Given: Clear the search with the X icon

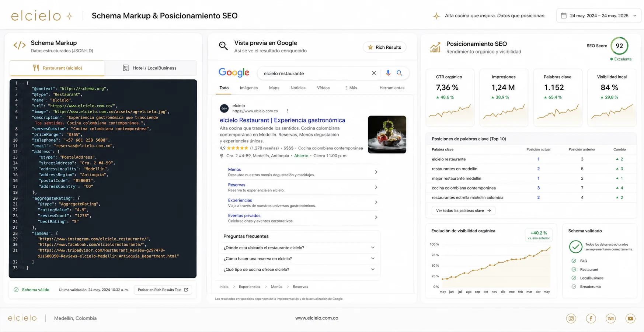Looking at the screenshot, I should (374, 73).
